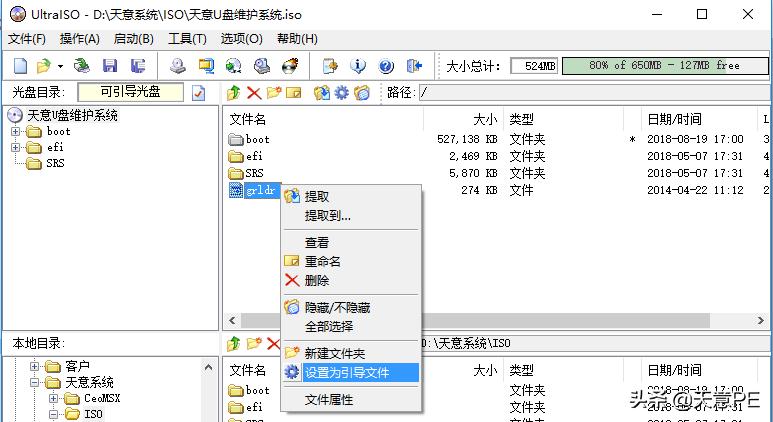The width and height of the screenshot is (773, 422).
Task: Click the Hide/Unhide icon in disc toolbar
Action: coord(362,92)
